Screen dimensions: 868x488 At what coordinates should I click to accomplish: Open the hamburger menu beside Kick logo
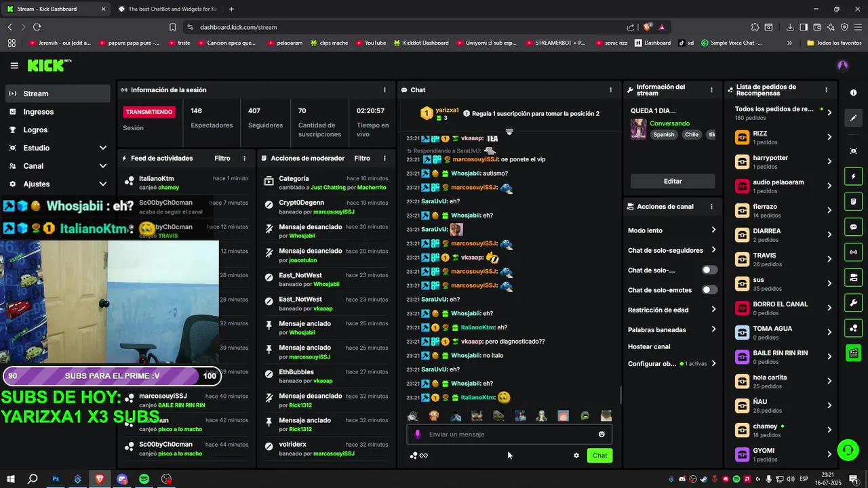point(14,66)
